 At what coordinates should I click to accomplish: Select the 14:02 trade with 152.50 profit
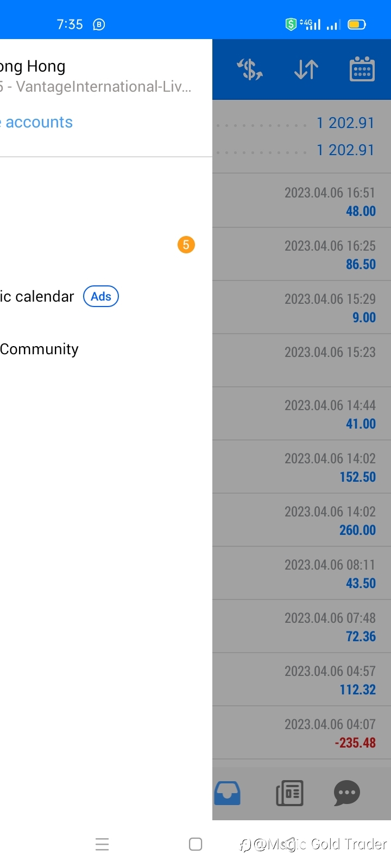[x=302, y=467]
